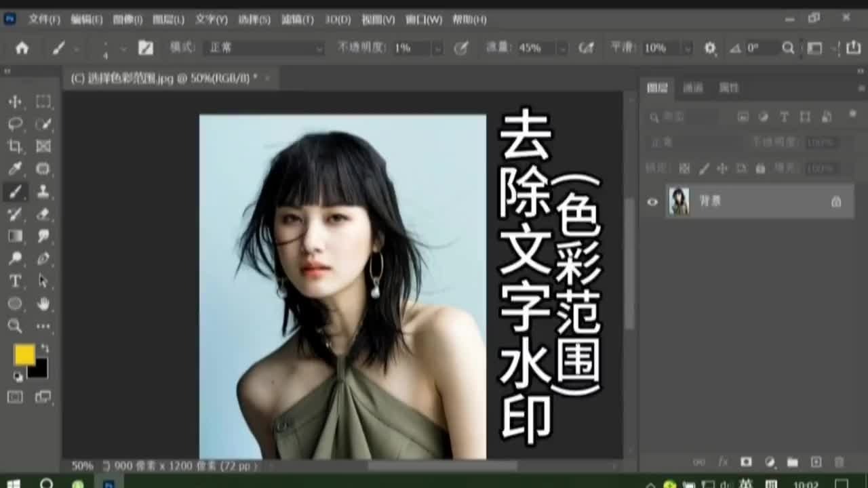Expand the brush preset picker
868x488 pixels.
[75, 48]
